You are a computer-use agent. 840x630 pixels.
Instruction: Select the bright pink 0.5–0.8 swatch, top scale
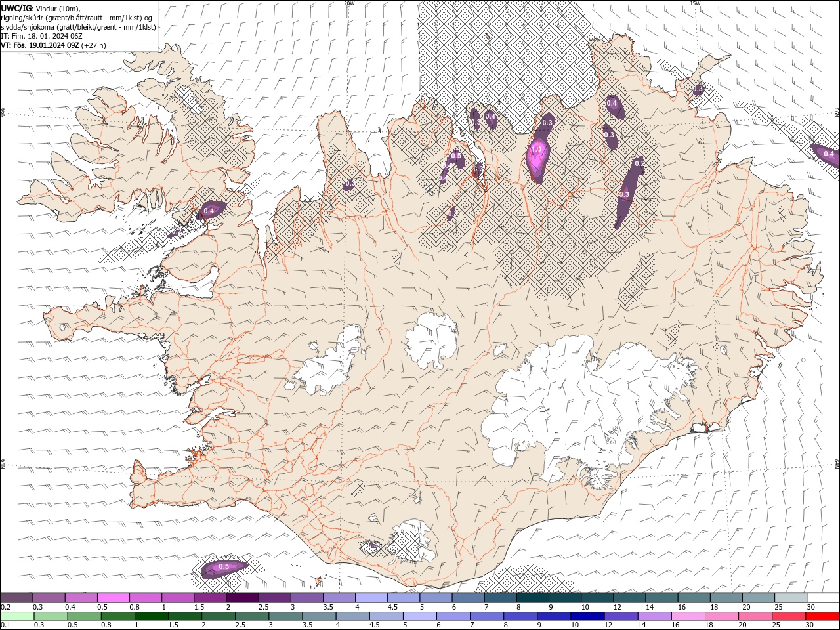pyautogui.click(x=114, y=597)
